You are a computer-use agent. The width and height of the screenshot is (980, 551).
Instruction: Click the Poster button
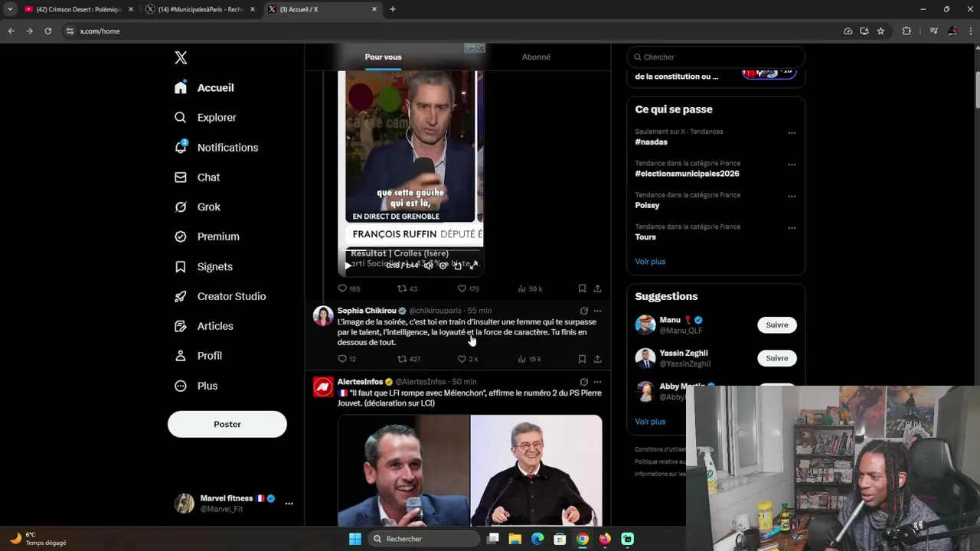click(227, 424)
